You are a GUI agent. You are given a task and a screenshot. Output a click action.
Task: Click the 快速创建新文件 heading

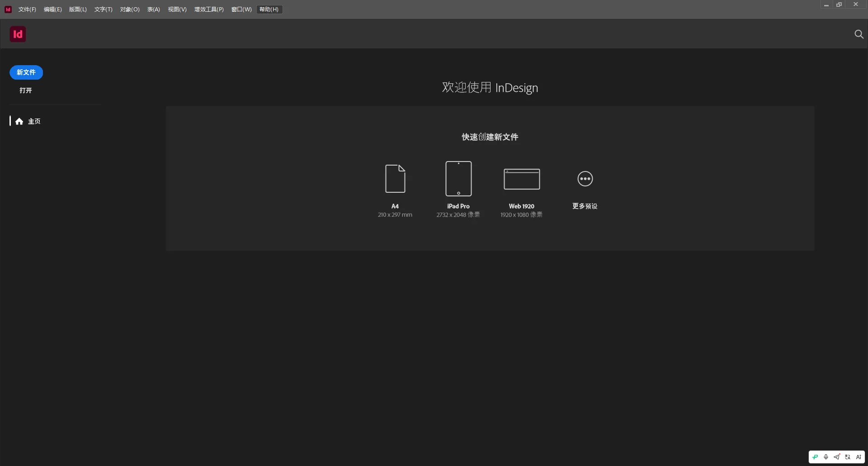pyautogui.click(x=490, y=137)
